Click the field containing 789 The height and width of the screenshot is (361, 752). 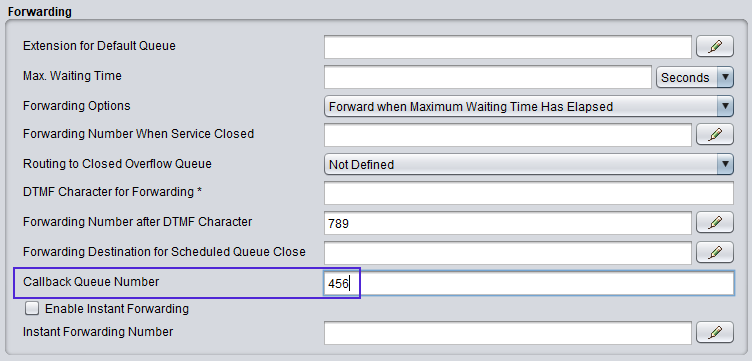pos(507,222)
